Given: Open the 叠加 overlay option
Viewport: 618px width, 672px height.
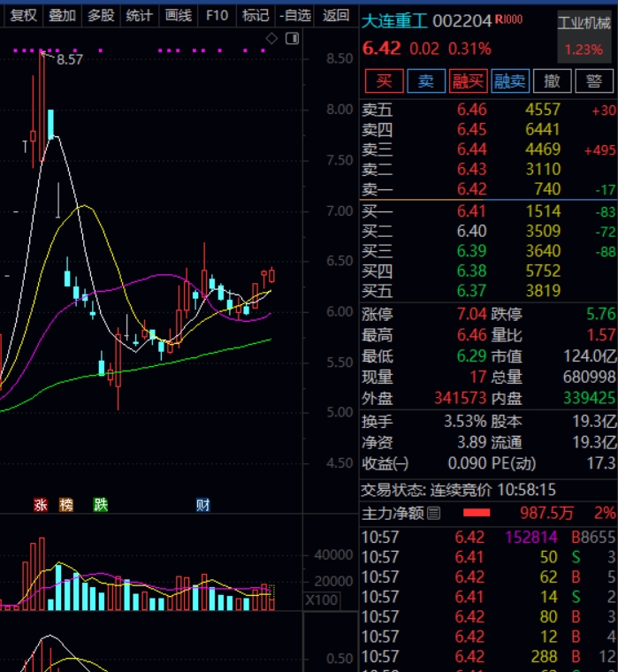Looking at the screenshot, I should click(x=62, y=16).
